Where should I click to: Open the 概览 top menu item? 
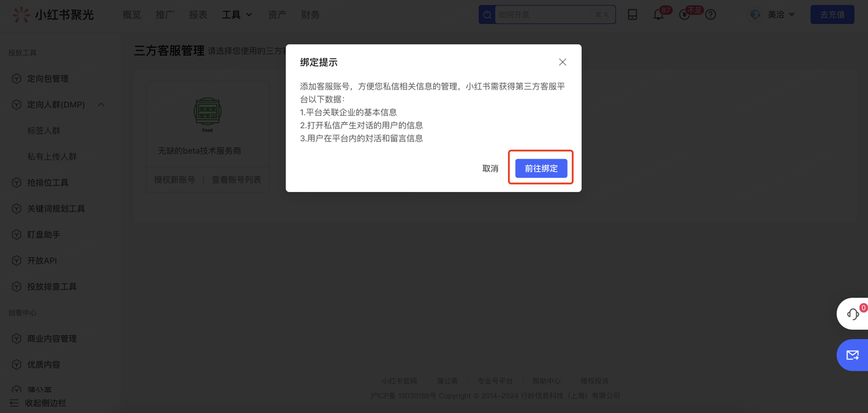pyautogui.click(x=132, y=14)
